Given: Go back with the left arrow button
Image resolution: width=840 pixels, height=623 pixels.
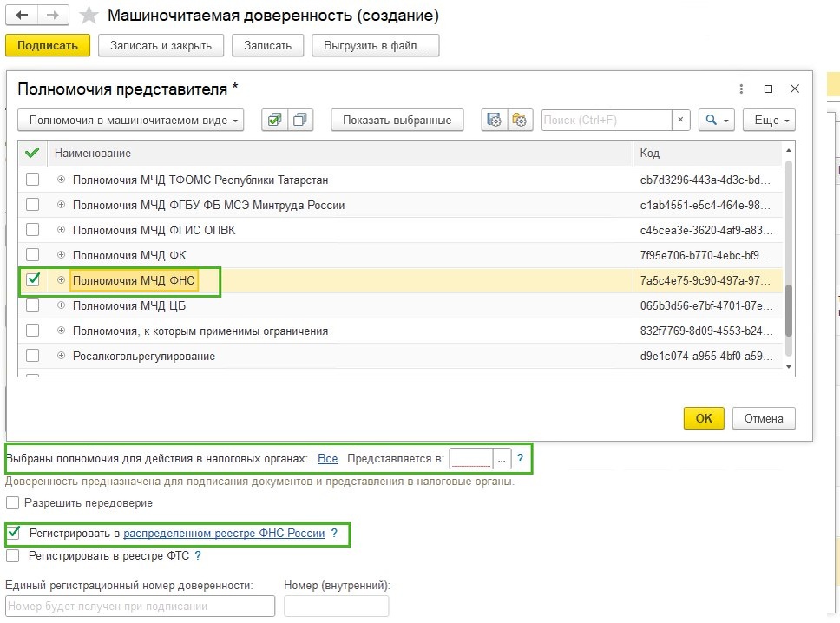Looking at the screenshot, I should click(22, 15).
